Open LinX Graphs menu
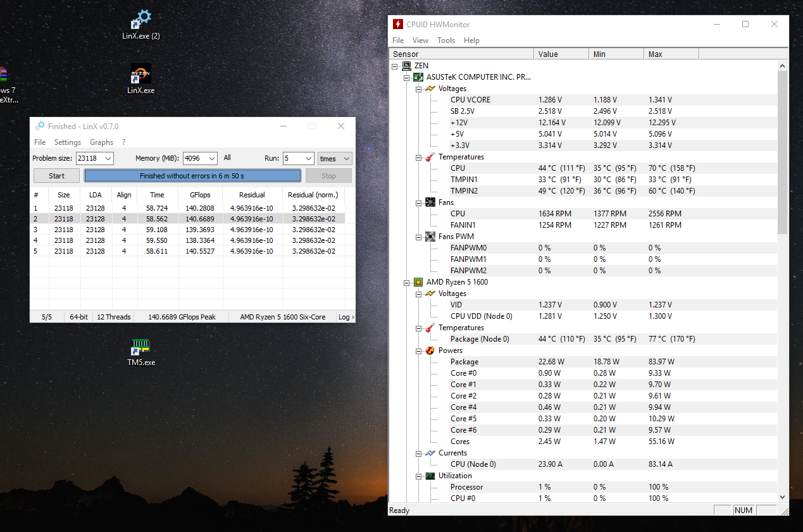The height and width of the screenshot is (532, 803). tap(101, 142)
